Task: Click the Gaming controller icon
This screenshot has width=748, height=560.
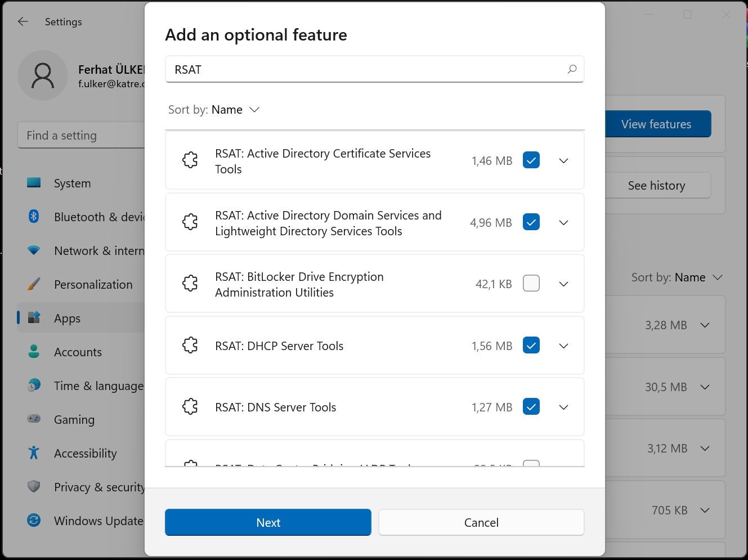Action: [34, 419]
